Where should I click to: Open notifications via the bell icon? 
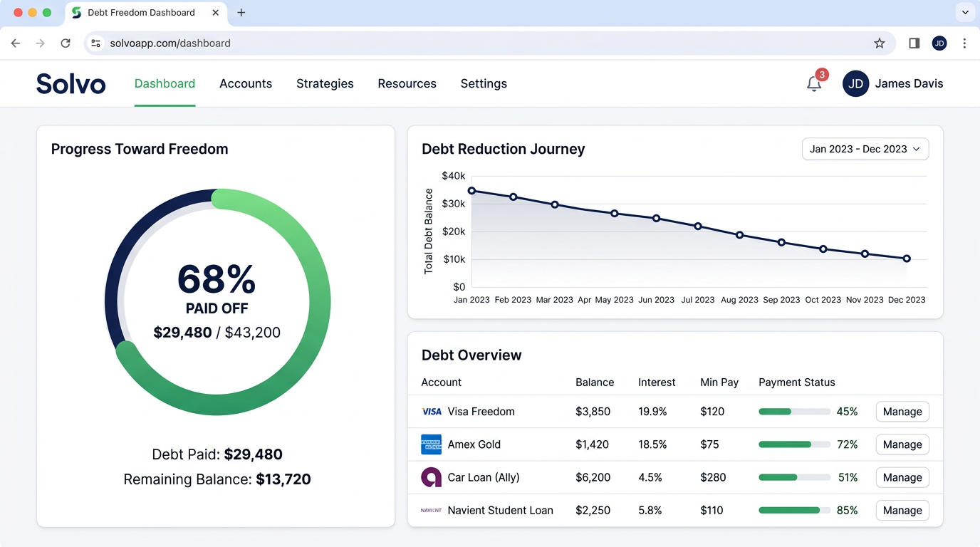(814, 83)
